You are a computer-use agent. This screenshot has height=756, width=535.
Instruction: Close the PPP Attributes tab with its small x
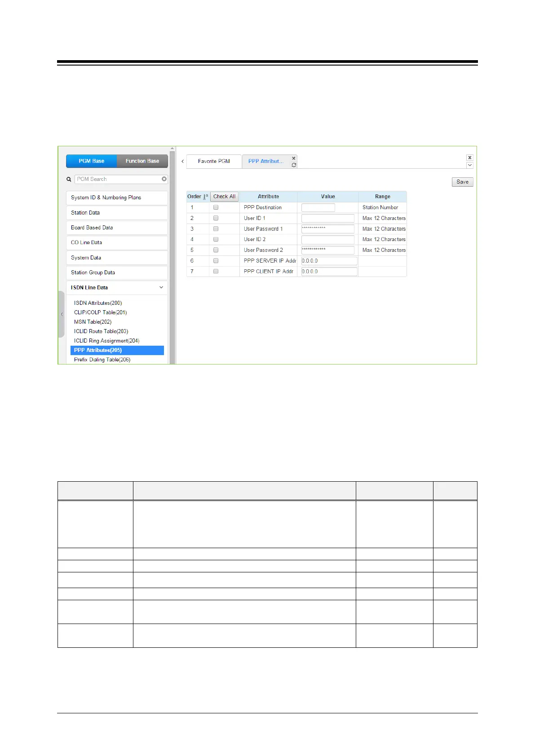click(x=294, y=158)
